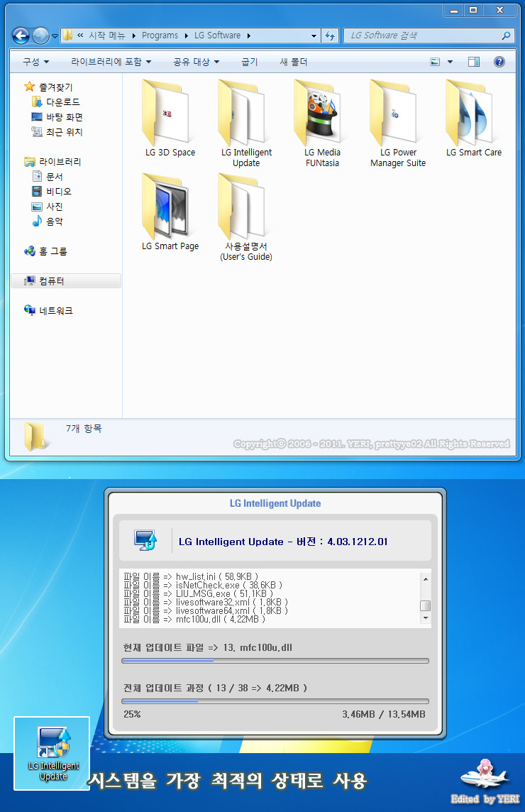The height and width of the screenshot is (812, 525).
Task: Click the '25%' progress value
Action: tap(132, 714)
